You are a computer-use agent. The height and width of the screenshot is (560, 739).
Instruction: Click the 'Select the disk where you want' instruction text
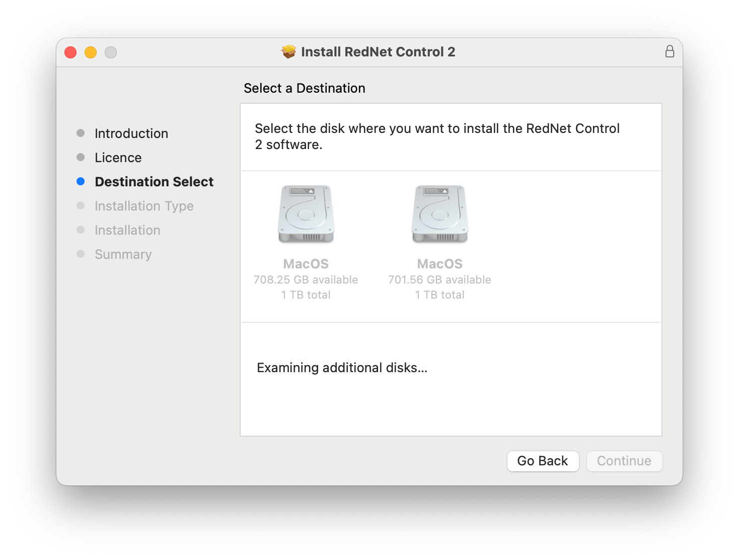point(437,136)
